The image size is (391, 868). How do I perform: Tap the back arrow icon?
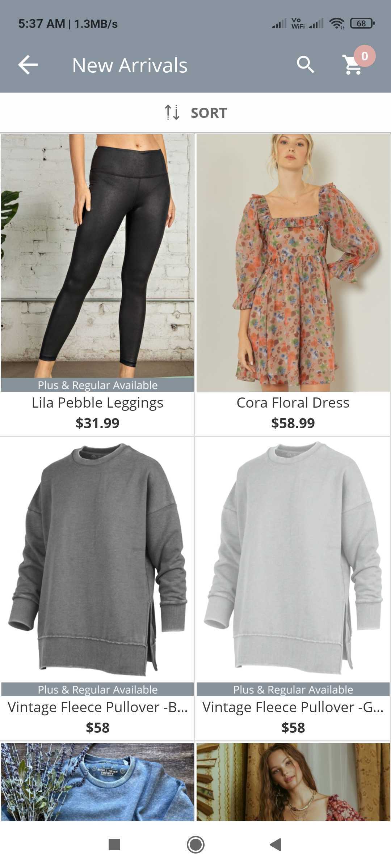coord(28,65)
